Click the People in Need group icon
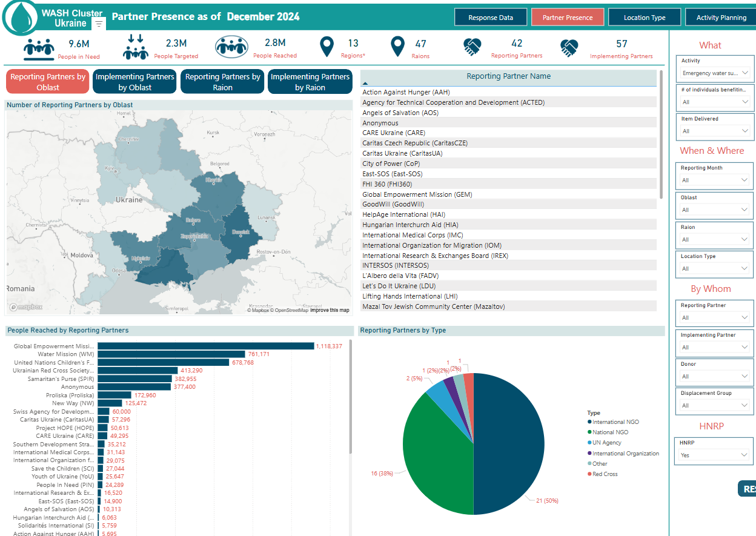 pyautogui.click(x=39, y=49)
